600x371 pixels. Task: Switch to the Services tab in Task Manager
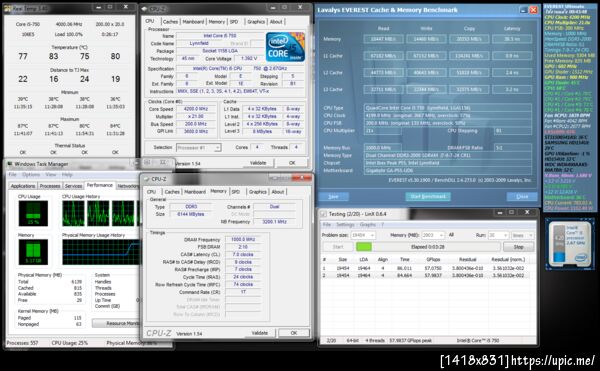73,186
